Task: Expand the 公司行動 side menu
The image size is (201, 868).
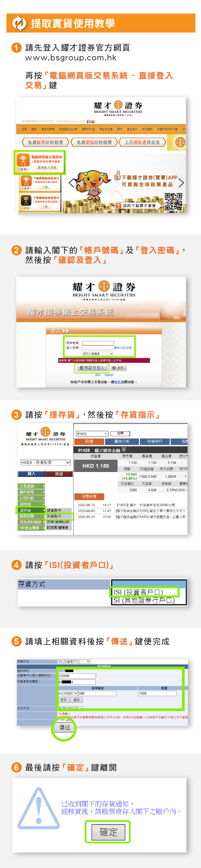Action: click(31, 498)
